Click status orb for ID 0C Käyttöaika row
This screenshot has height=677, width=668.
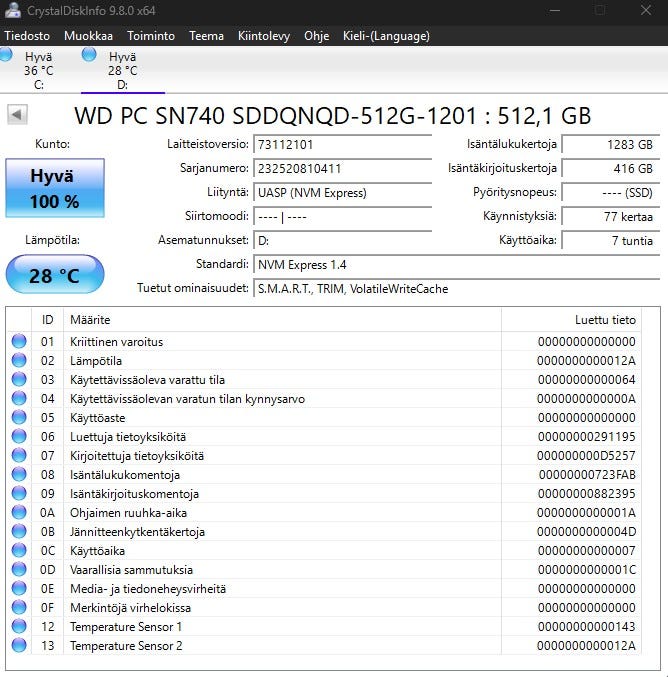pyautogui.click(x=19, y=550)
